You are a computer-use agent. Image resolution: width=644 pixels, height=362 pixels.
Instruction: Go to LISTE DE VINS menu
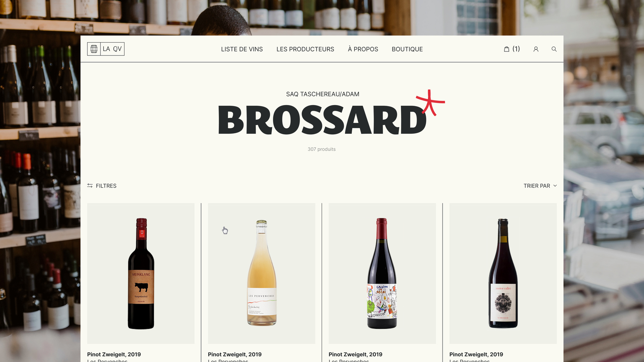click(x=242, y=49)
